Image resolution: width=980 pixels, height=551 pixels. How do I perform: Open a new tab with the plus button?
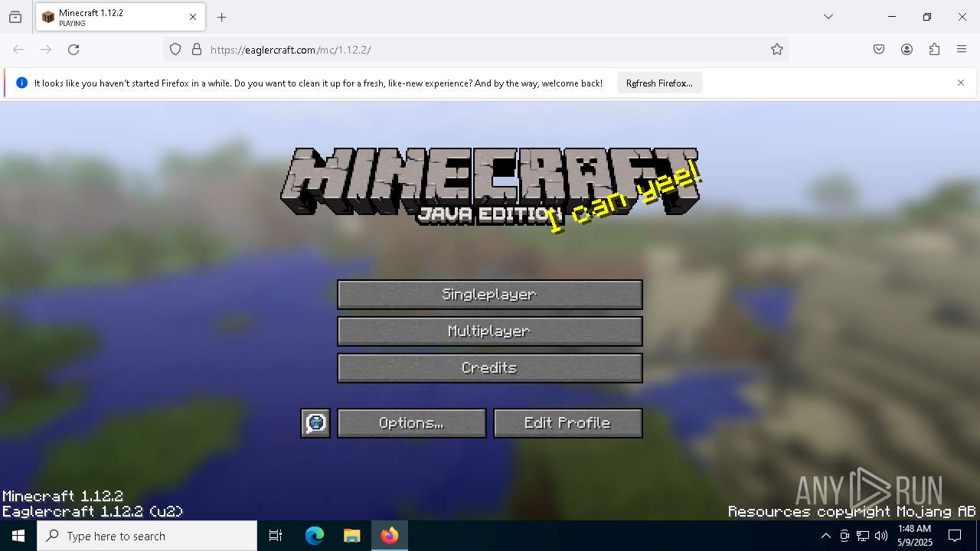click(222, 17)
